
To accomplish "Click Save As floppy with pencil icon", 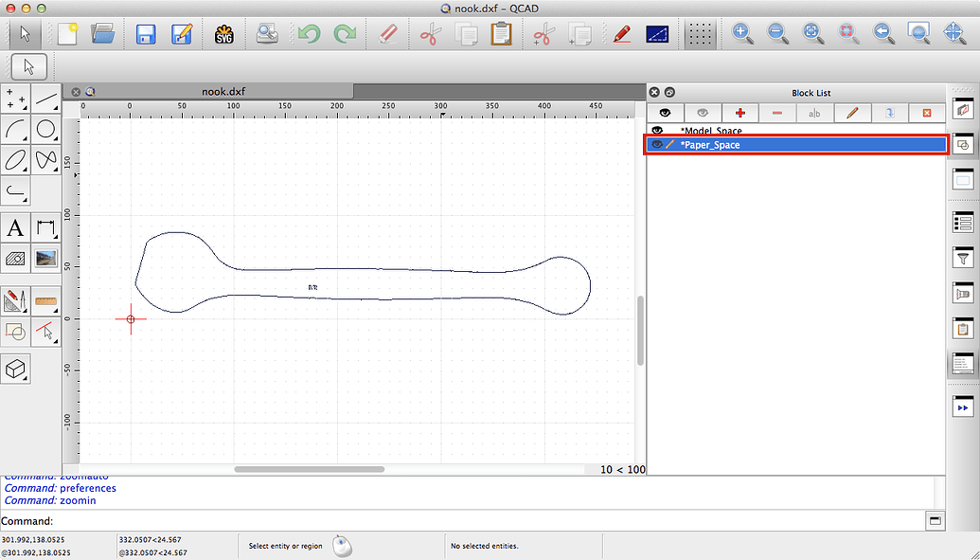I will [x=181, y=34].
